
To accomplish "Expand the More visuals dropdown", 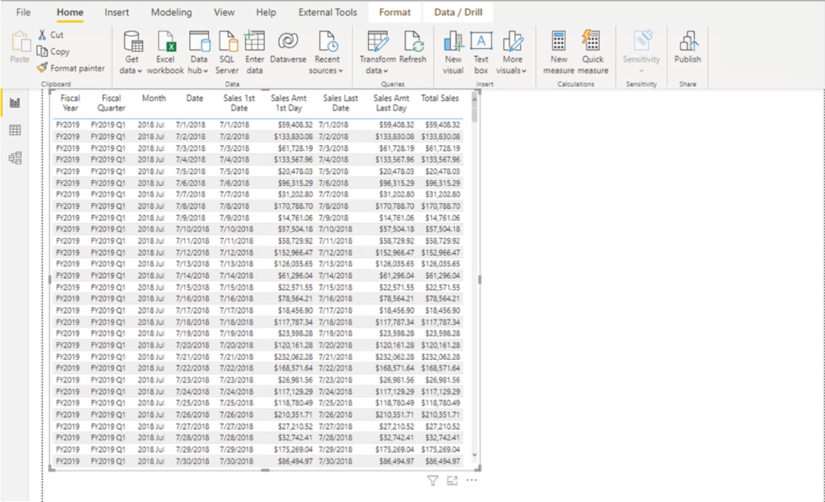I will click(511, 71).
